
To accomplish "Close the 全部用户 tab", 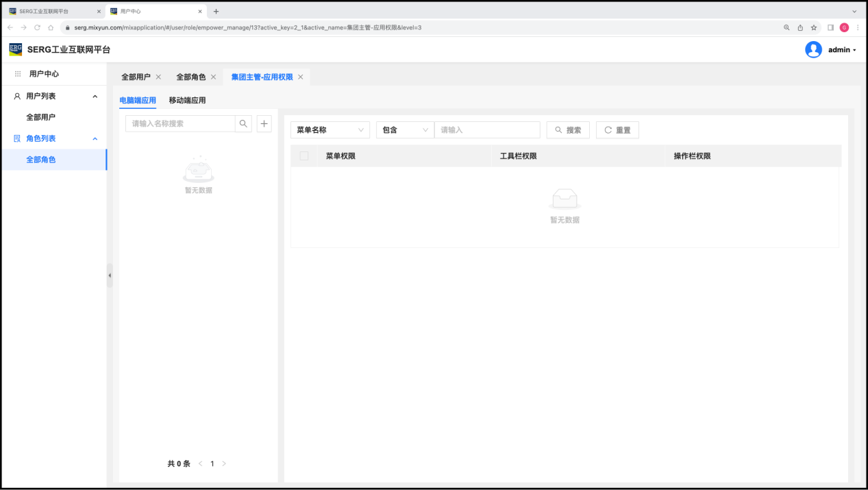I will pos(158,77).
